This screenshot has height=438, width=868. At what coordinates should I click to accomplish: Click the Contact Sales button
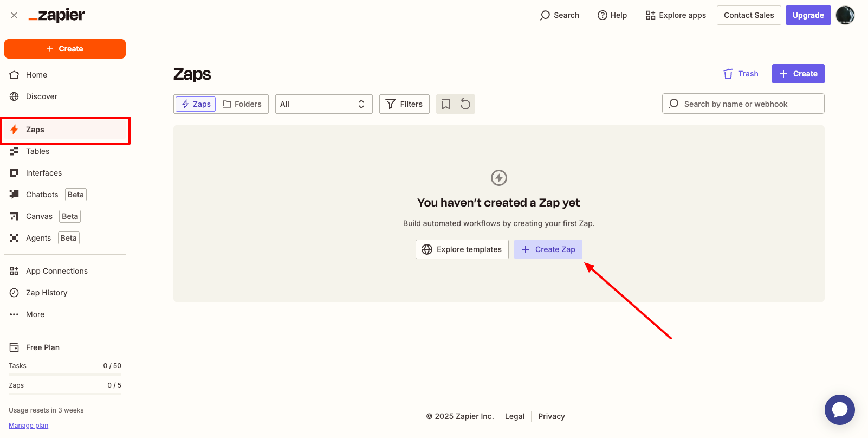pos(749,15)
